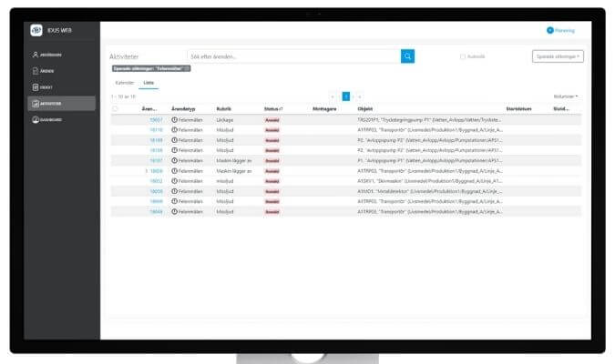Viewport: 615px width, 364px height.
Task: Select the Avloppspump P1 object text
Action: click(429, 161)
